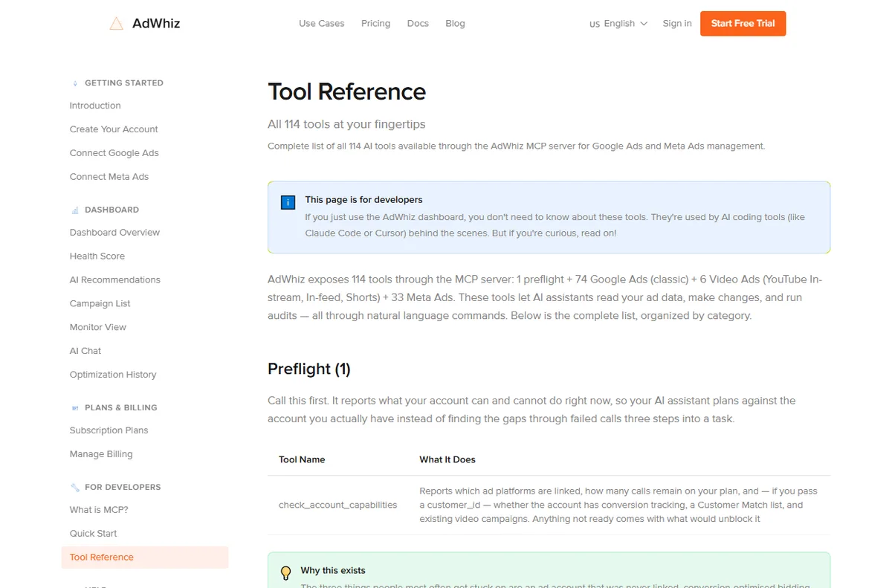
Task: Click the 'Why this exists' callout title
Action: (333, 571)
